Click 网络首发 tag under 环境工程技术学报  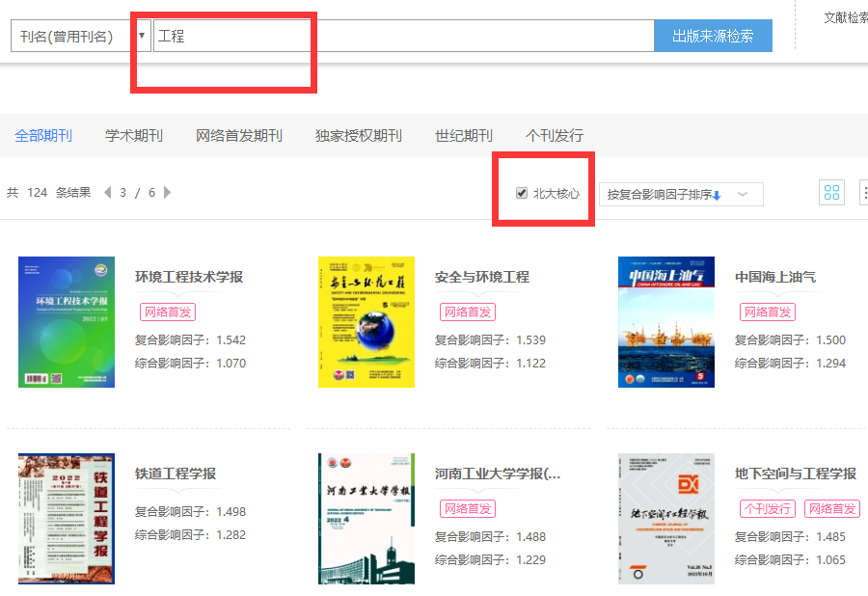coord(168,312)
